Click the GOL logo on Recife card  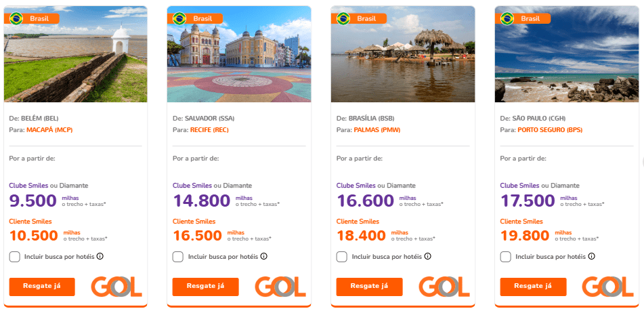coord(280,287)
